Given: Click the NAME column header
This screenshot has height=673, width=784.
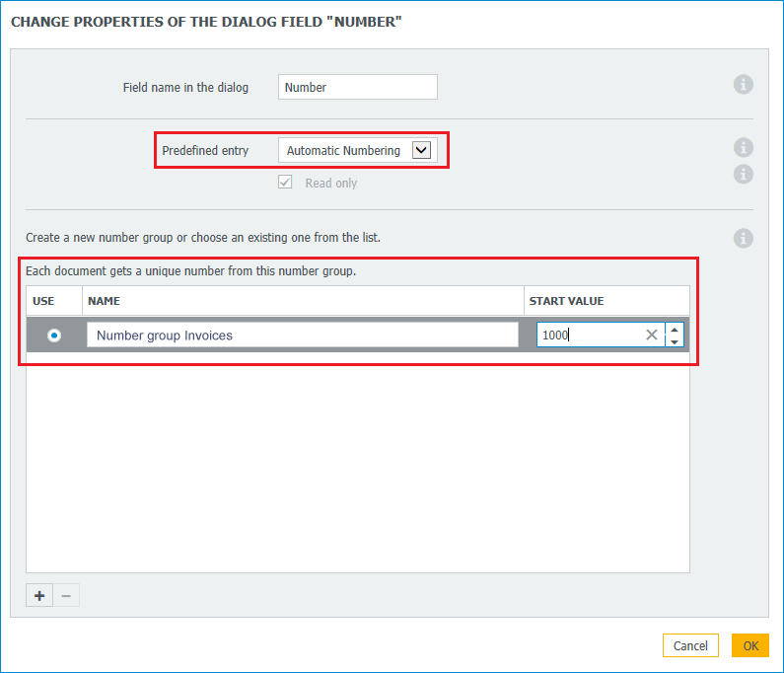Looking at the screenshot, I should pos(104,301).
